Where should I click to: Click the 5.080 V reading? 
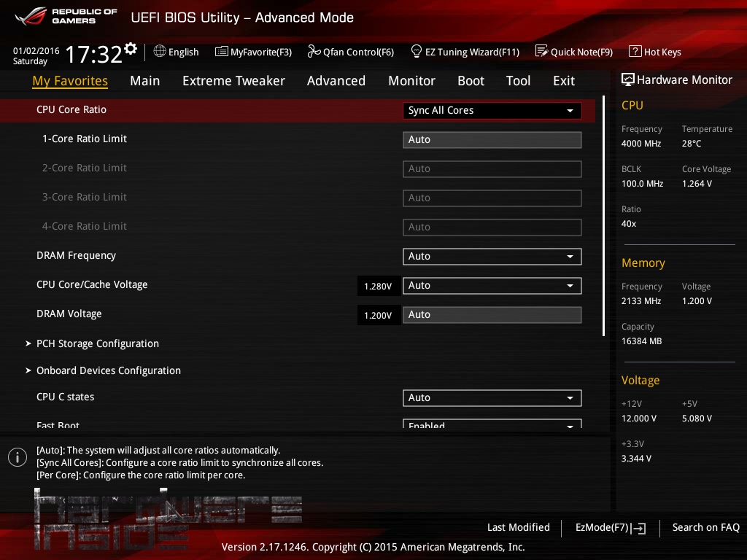[x=697, y=418]
